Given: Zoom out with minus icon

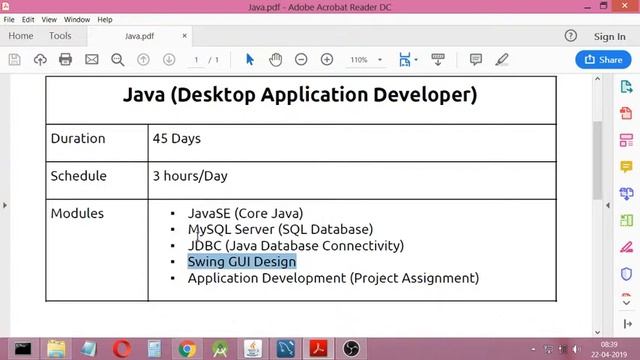Looking at the screenshot, I should coord(301,60).
